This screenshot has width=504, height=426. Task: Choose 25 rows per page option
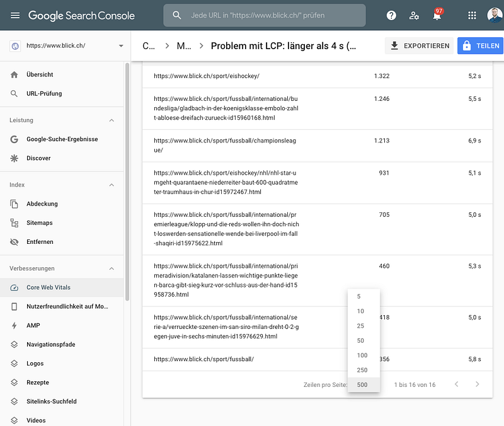tap(360, 326)
